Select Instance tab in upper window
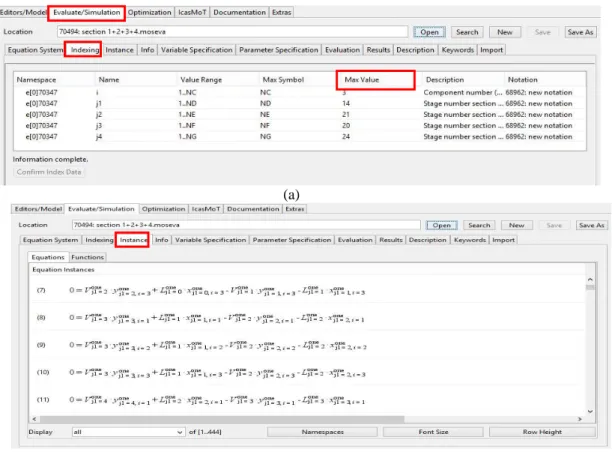 (119, 50)
